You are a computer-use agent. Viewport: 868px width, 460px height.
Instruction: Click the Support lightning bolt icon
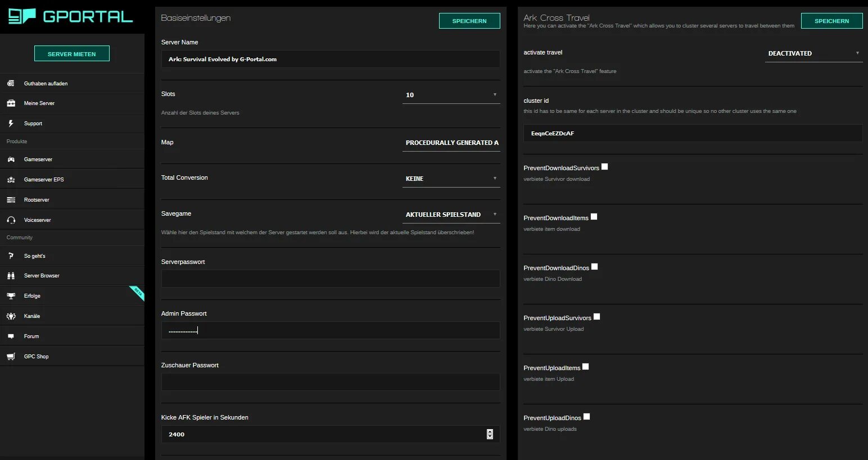pyautogui.click(x=11, y=124)
